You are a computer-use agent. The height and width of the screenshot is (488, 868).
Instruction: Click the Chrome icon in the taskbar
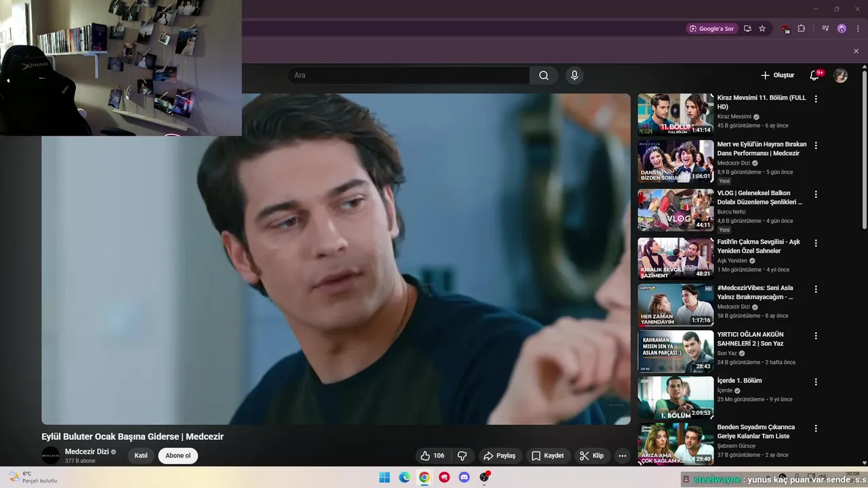click(424, 477)
